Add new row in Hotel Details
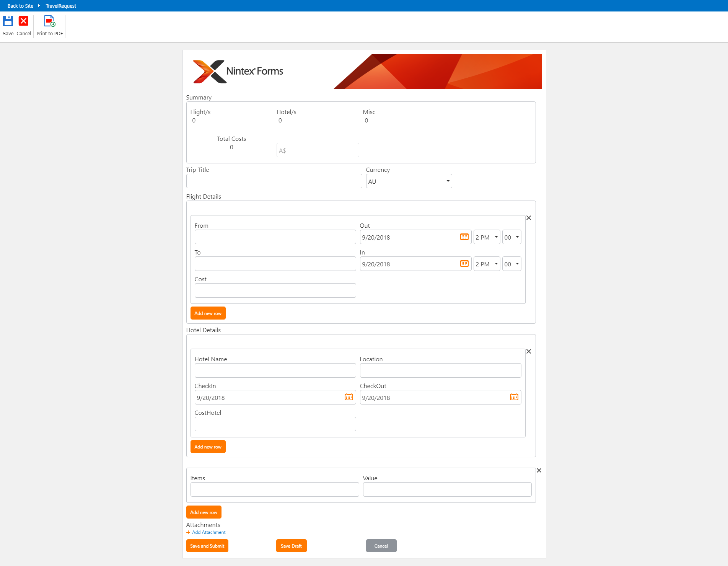This screenshot has width=728, height=566. [208, 447]
